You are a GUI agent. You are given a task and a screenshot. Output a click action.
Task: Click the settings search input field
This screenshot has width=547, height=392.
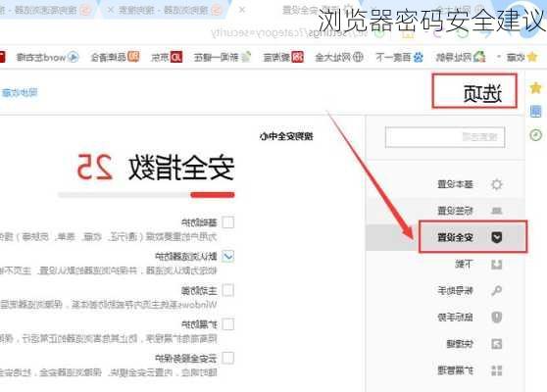click(445, 137)
